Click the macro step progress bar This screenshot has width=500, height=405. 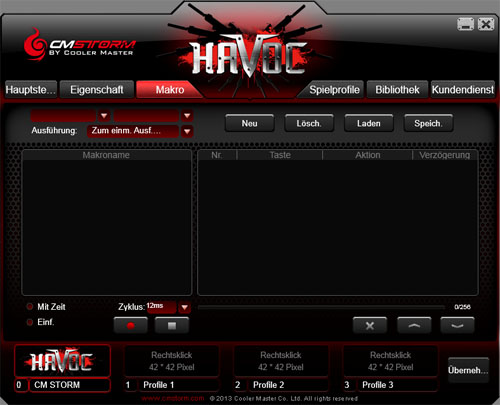pos(321,307)
